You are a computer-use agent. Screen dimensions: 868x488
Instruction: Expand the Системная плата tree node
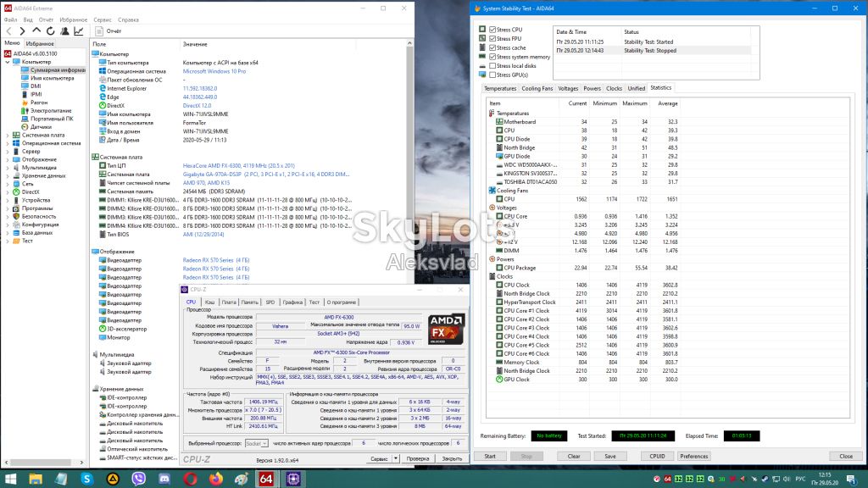tap(8, 135)
